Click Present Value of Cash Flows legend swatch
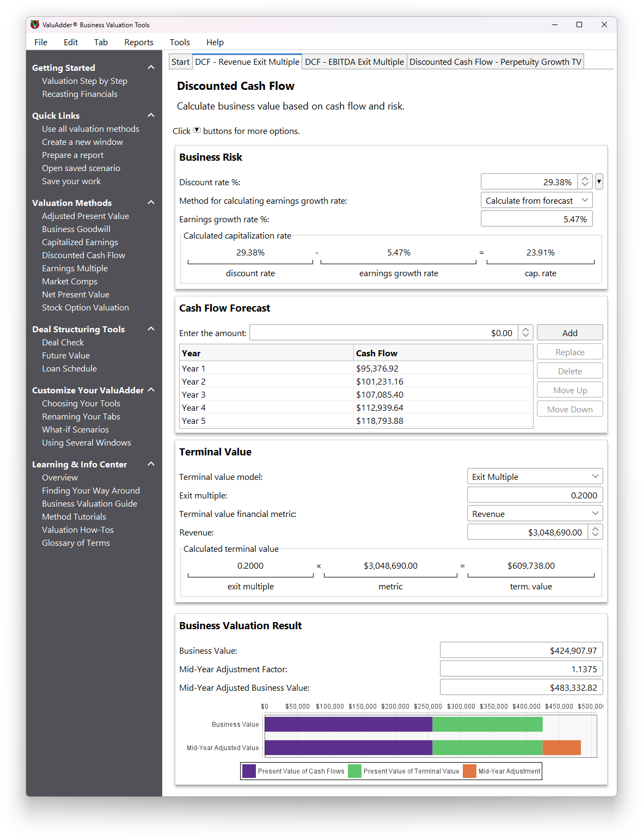The height and width of the screenshot is (840, 643). click(x=249, y=771)
